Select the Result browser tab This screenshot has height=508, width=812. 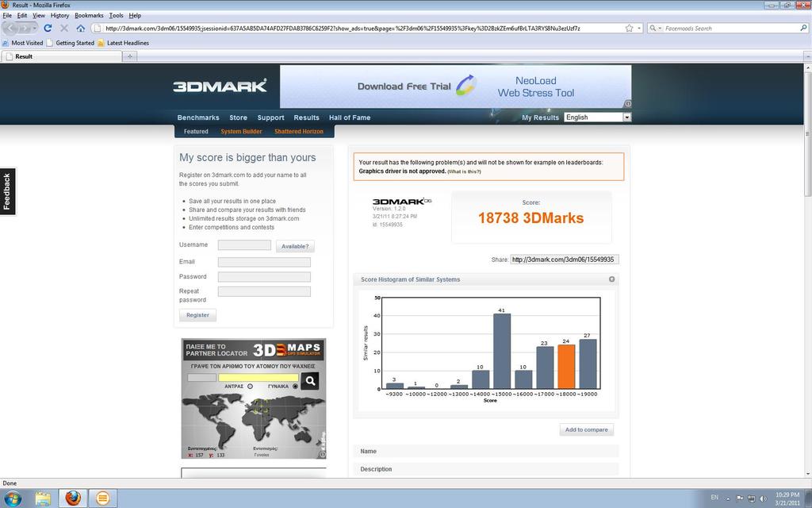coord(61,56)
